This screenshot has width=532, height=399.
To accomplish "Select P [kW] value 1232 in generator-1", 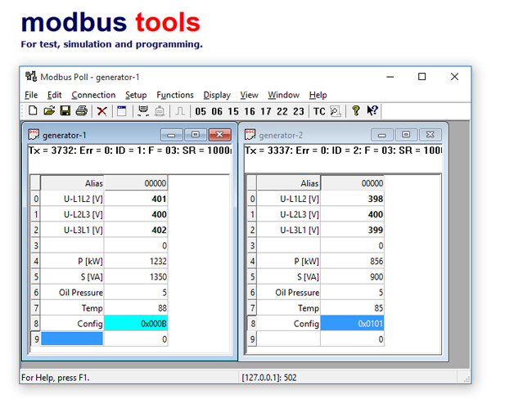I will (x=136, y=261).
